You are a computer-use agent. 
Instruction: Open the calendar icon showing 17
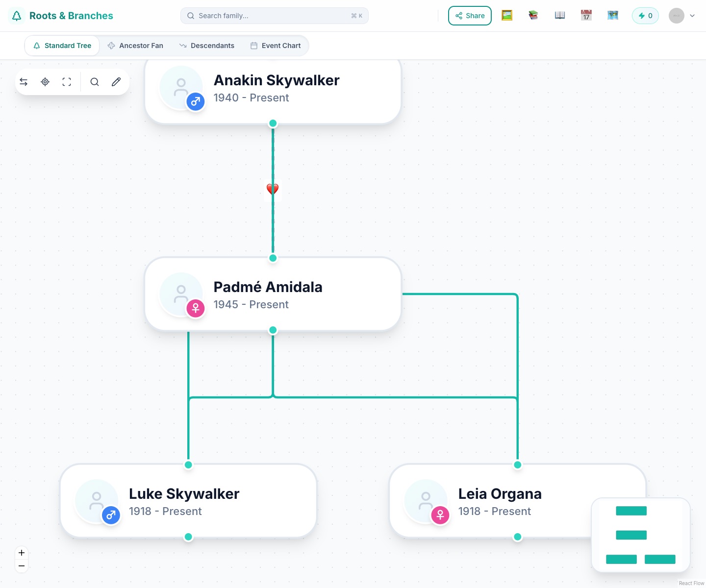pyautogui.click(x=586, y=16)
